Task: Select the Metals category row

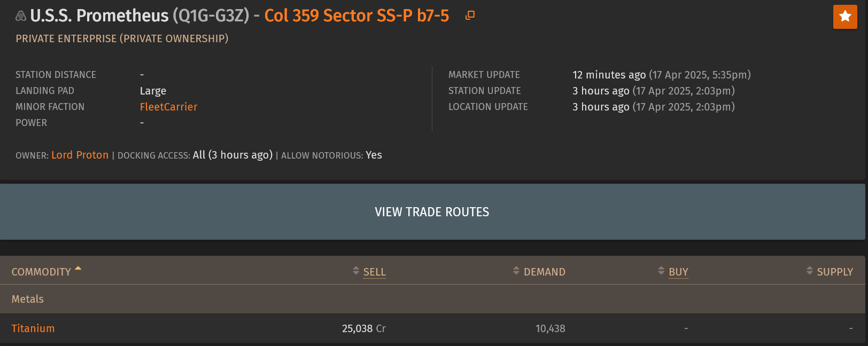Action: point(432,299)
